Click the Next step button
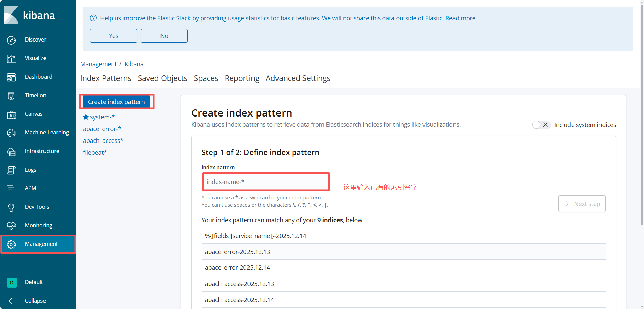 582,204
